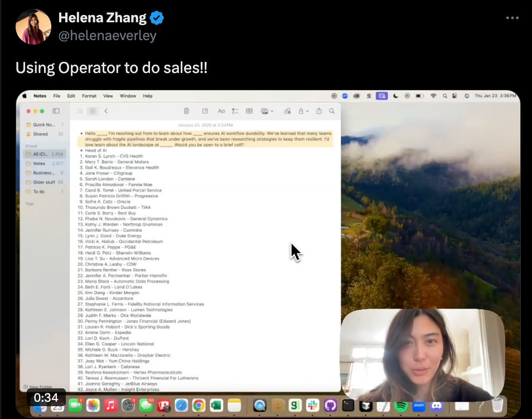This screenshot has width=532, height=419.
Task: Open GitHub Desktop from the Dock
Action: click(x=330, y=406)
